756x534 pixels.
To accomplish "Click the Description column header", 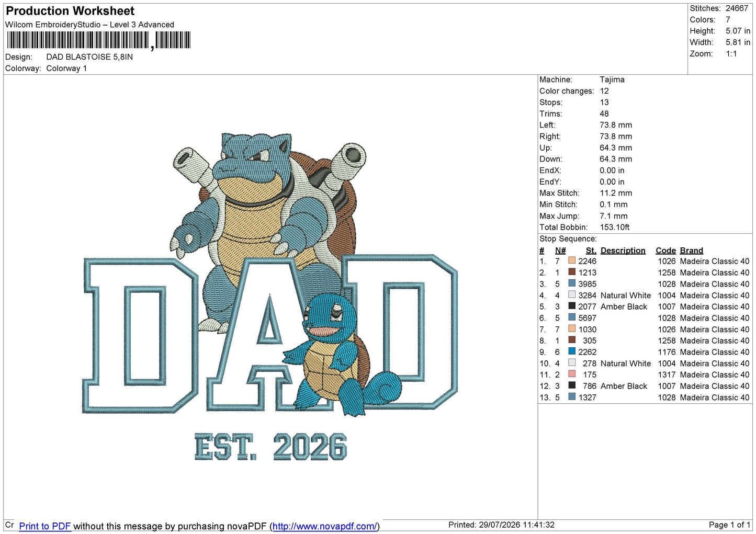I will 623,251.
